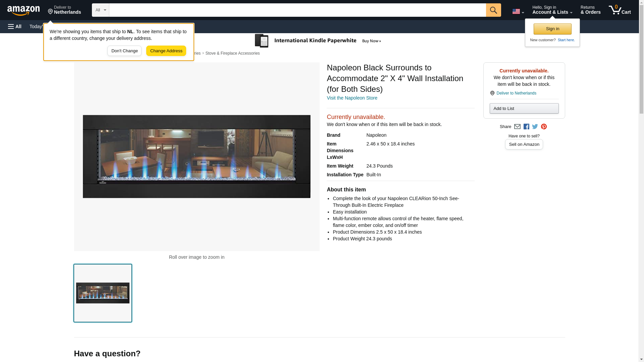Open the language flag dropdown
The image size is (644, 362).
click(x=518, y=11)
